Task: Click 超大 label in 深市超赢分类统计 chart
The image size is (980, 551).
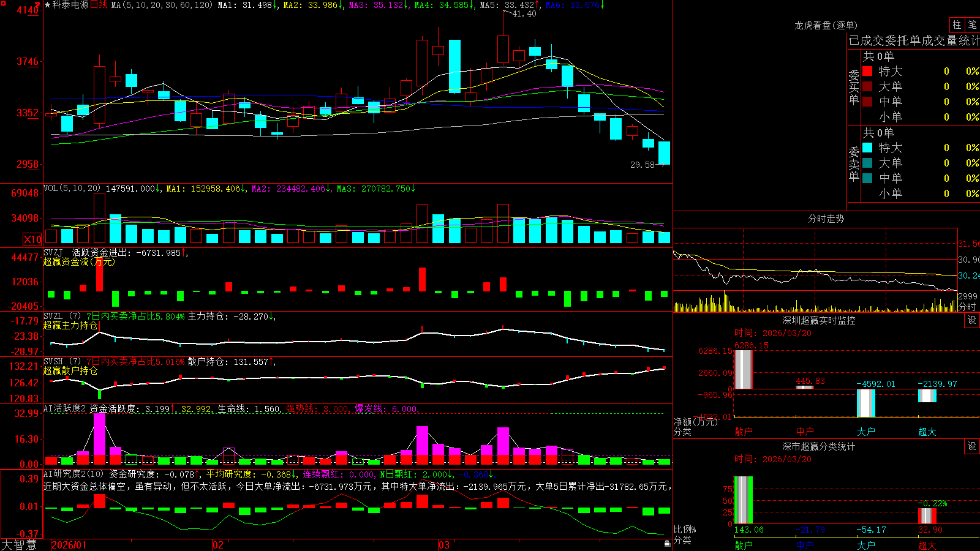Action: point(927,545)
